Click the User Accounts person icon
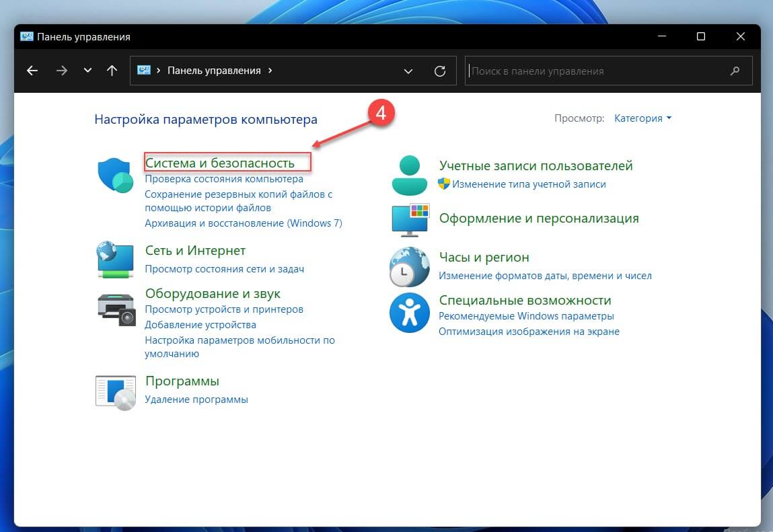773x532 pixels. tap(409, 175)
